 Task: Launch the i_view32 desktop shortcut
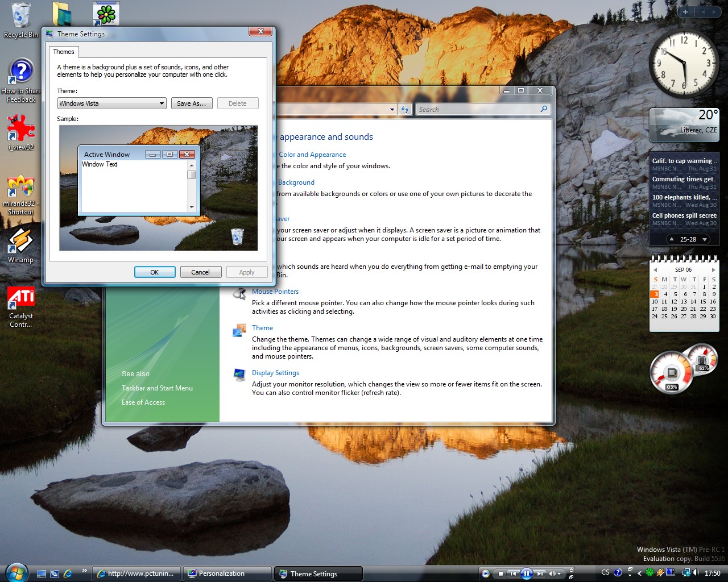tap(21, 132)
